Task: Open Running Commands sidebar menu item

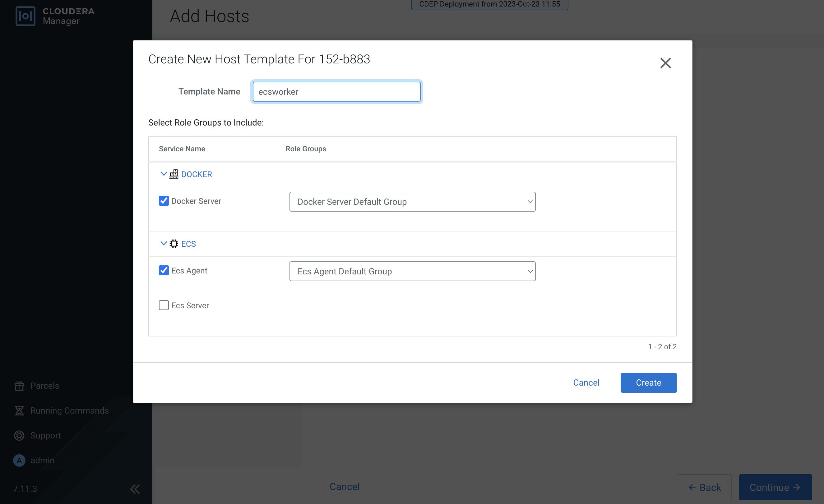Action: click(x=69, y=410)
